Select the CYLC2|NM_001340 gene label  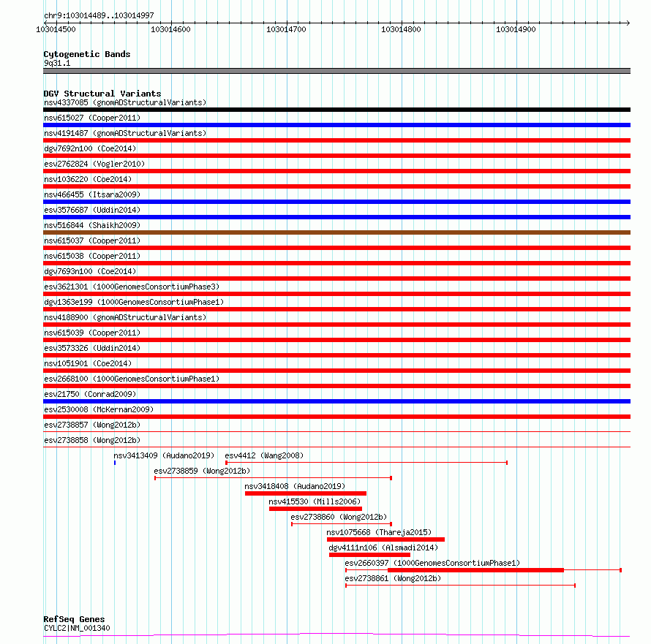tap(77, 628)
